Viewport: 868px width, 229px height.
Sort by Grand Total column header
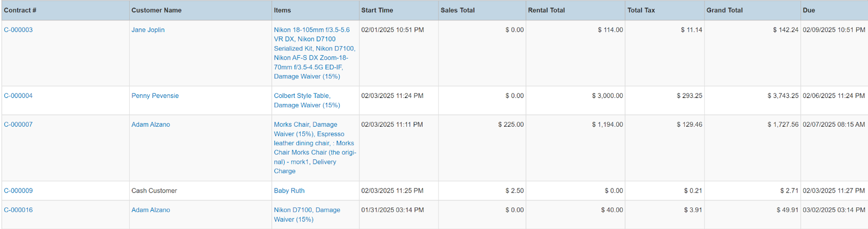coord(724,10)
